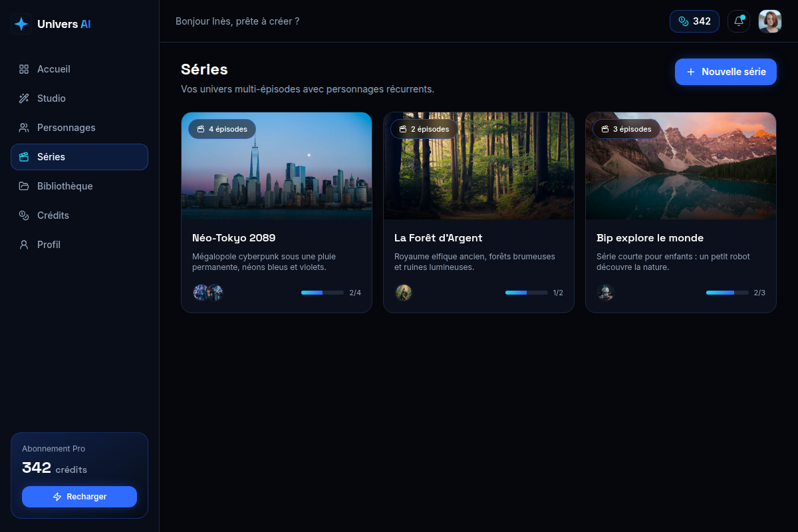
Task: Click the Néo-Tokyo 2089 progress bar
Action: [323, 293]
